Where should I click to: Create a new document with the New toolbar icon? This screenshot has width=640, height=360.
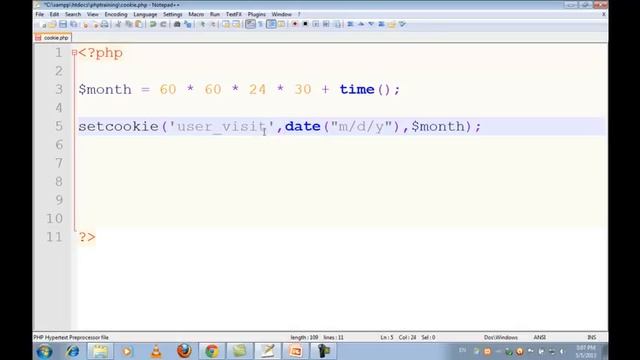43,24
